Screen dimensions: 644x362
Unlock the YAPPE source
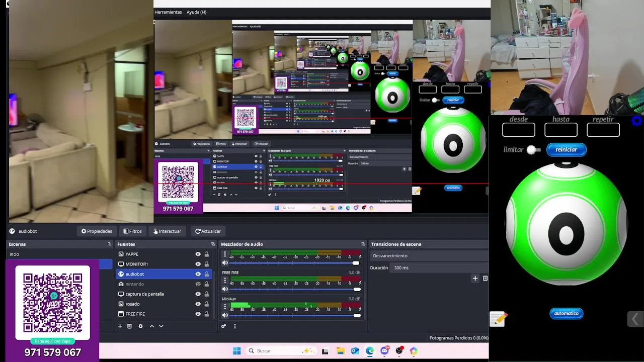point(206,254)
